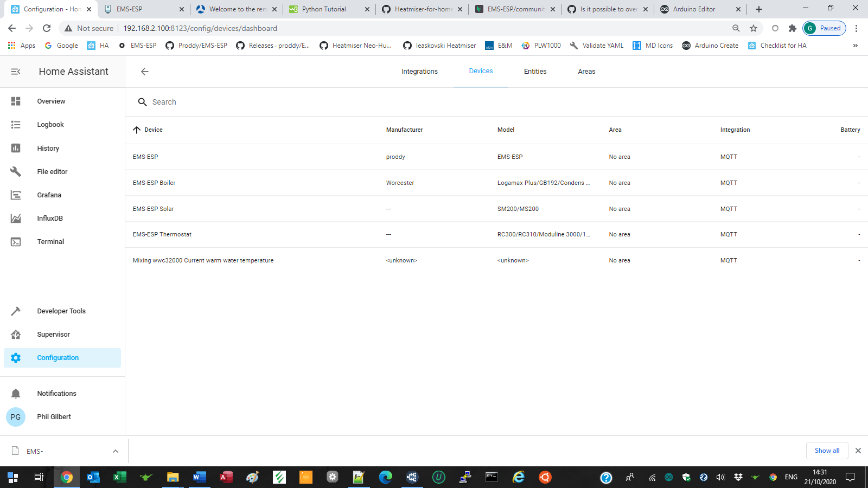
Task: Sort table by Model column
Action: pyautogui.click(x=506, y=130)
